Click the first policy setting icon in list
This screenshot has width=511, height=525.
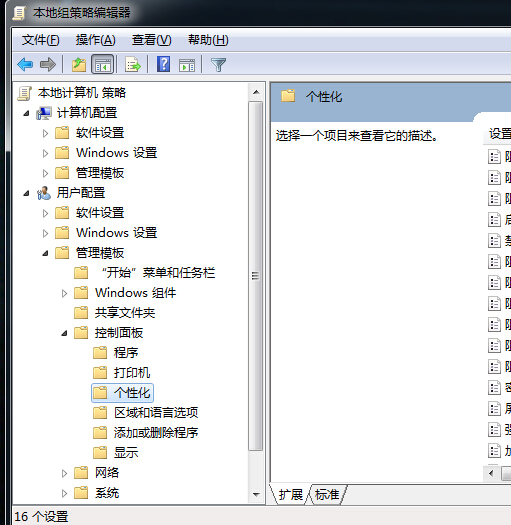pyautogui.click(x=494, y=157)
